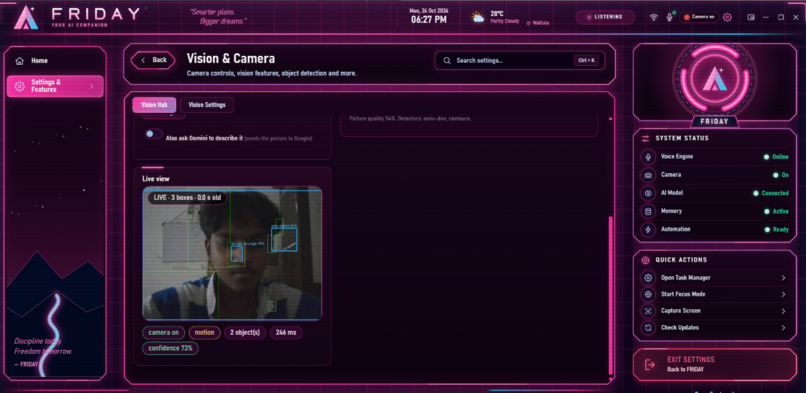The image size is (806, 393).
Task: Toggle the LISTENING status pill
Action: point(606,17)
